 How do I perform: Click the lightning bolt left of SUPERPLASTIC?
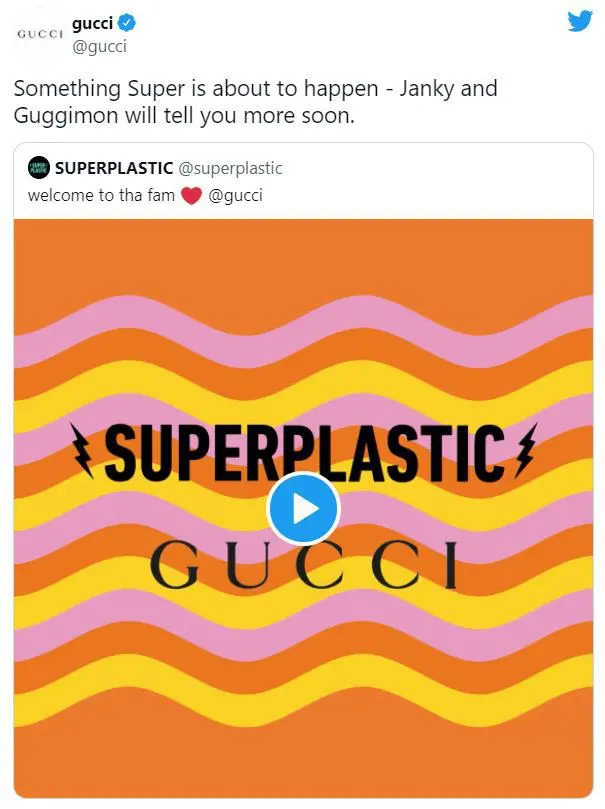(82, 450)
